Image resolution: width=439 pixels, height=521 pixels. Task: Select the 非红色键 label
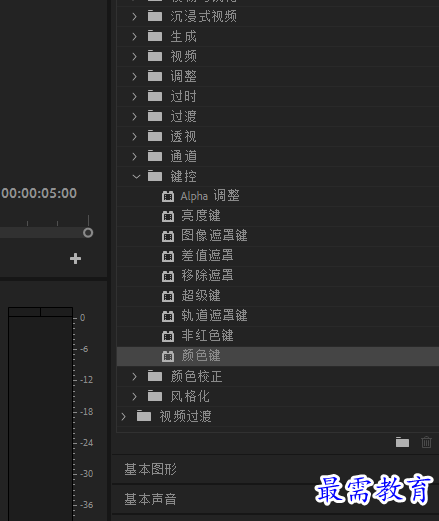click(207, 336)
